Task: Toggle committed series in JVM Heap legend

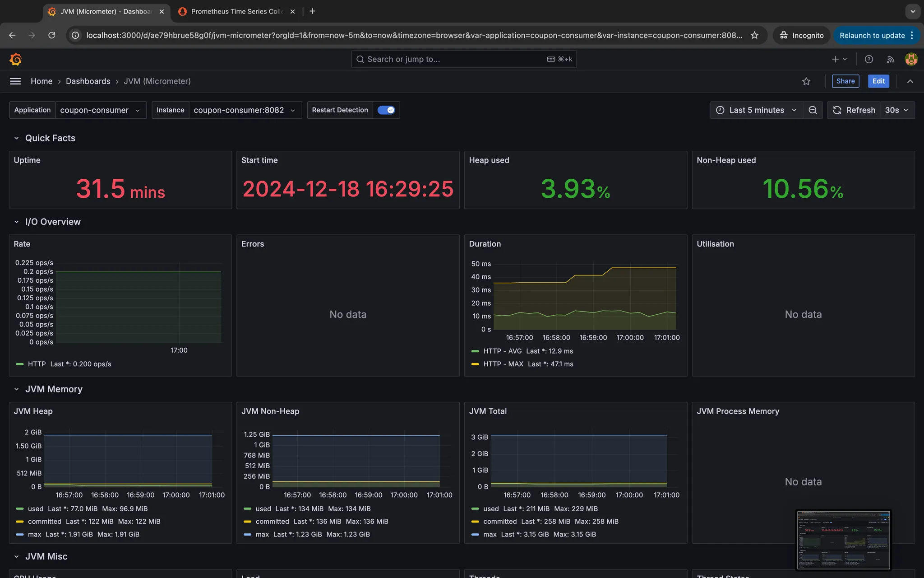Action: pyautogui.click(x=44, y=521)
